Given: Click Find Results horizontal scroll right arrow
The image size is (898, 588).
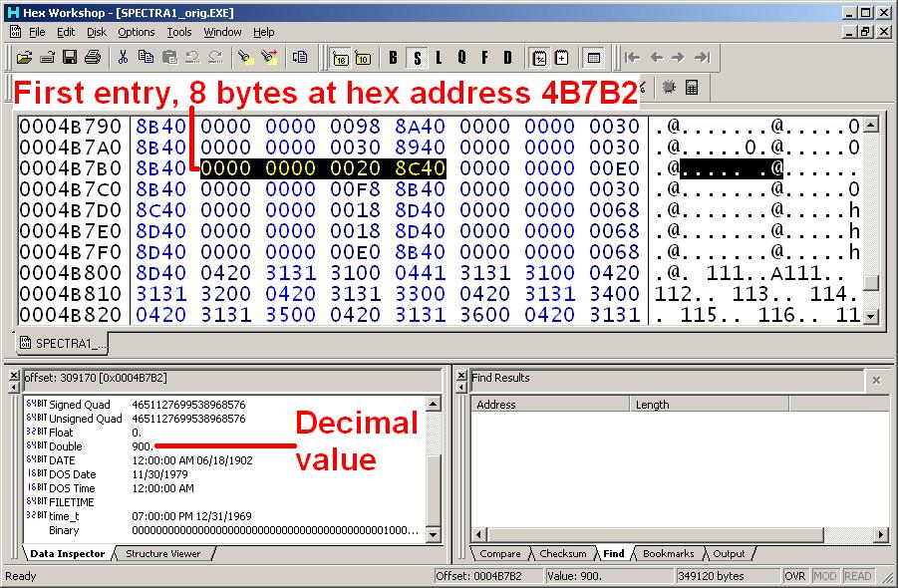Looking at the screenshot, I should [x=881, y=535].
